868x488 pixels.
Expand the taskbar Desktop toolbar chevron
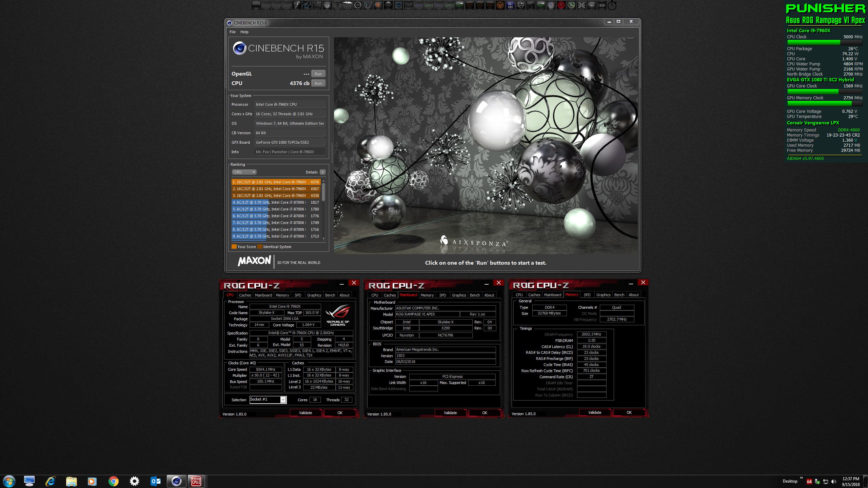point(801,478)
